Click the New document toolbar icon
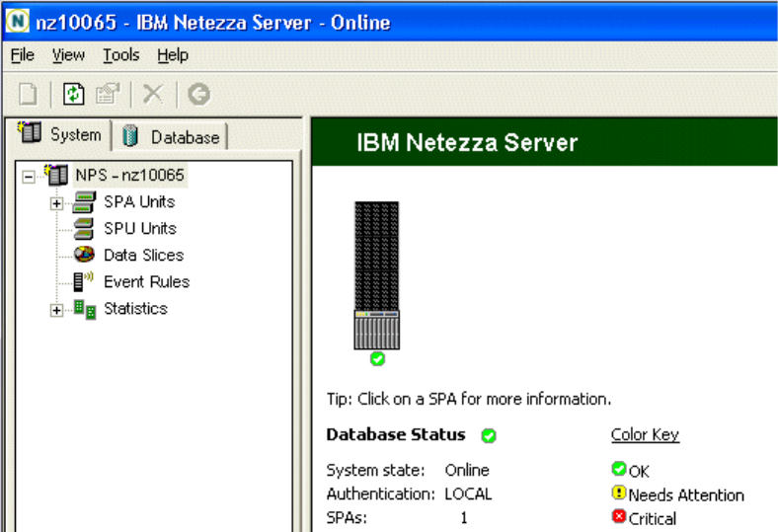 tap(28, 94)
